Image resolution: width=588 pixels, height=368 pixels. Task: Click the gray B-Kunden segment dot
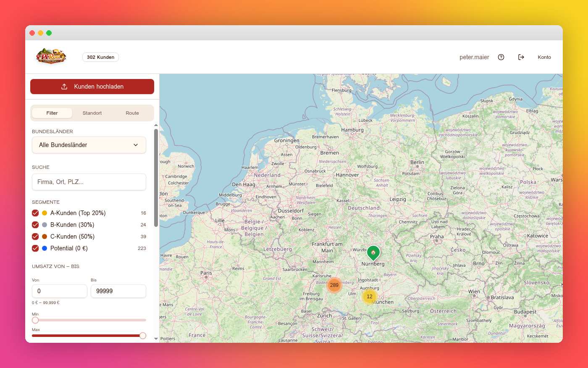pyautogui.click(x=45, y=225)
